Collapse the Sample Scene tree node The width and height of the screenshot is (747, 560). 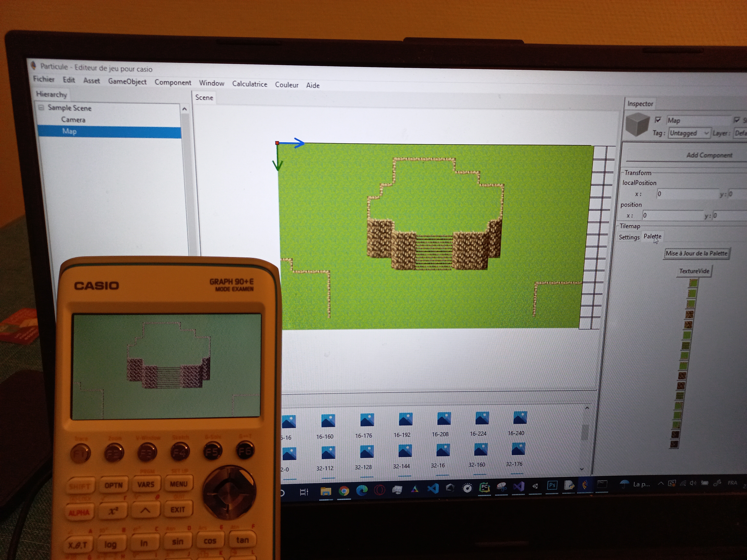pos(41,108)
